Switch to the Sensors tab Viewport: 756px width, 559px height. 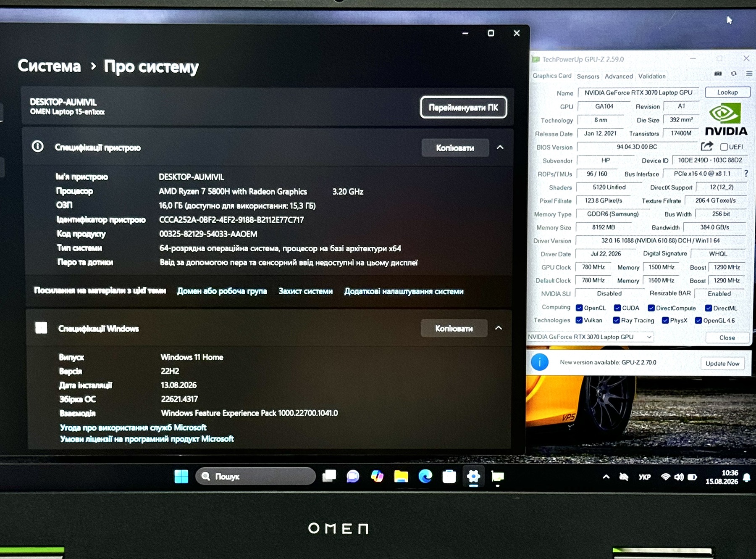588,76
